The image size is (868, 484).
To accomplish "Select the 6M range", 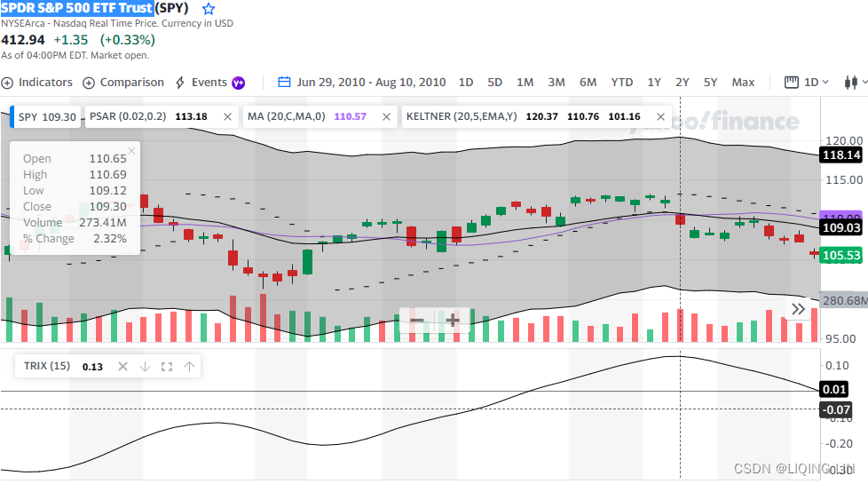I will coord(588,83).
